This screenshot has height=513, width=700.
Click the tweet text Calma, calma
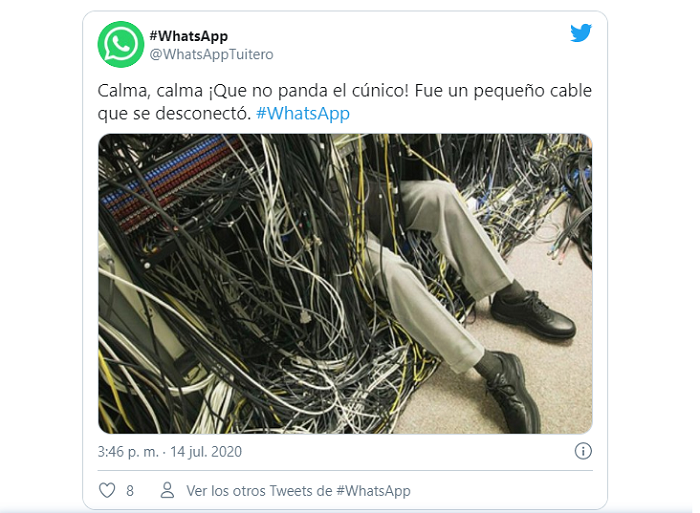pos(150,91)
